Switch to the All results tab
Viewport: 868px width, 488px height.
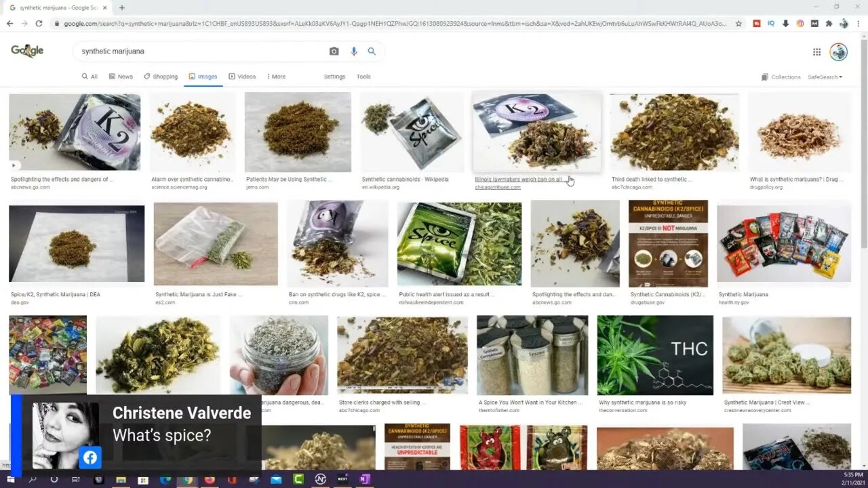tap(90, 77)
